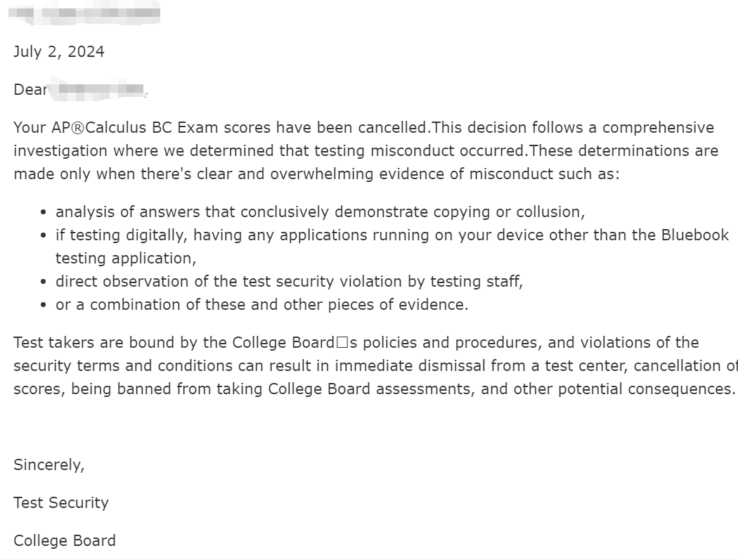Click the Sincerely closing line
This screenshot has width=738, height=560.
point(48,464)
